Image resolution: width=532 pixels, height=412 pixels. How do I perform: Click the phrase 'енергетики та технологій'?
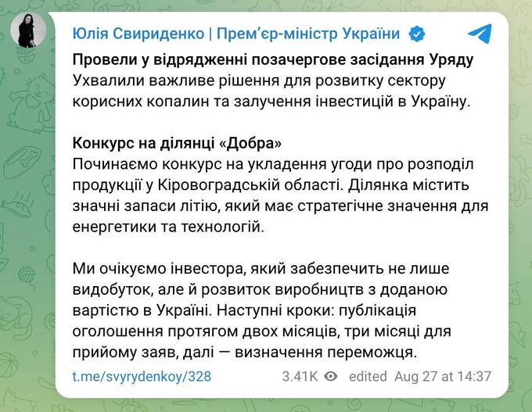point(167,227)
